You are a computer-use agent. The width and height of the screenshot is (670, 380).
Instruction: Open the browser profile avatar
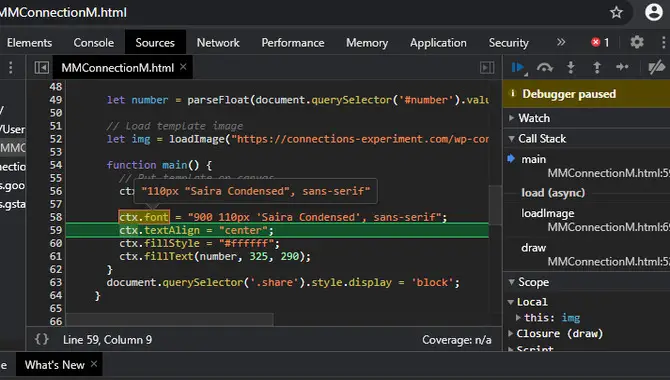tap(653, 12)
